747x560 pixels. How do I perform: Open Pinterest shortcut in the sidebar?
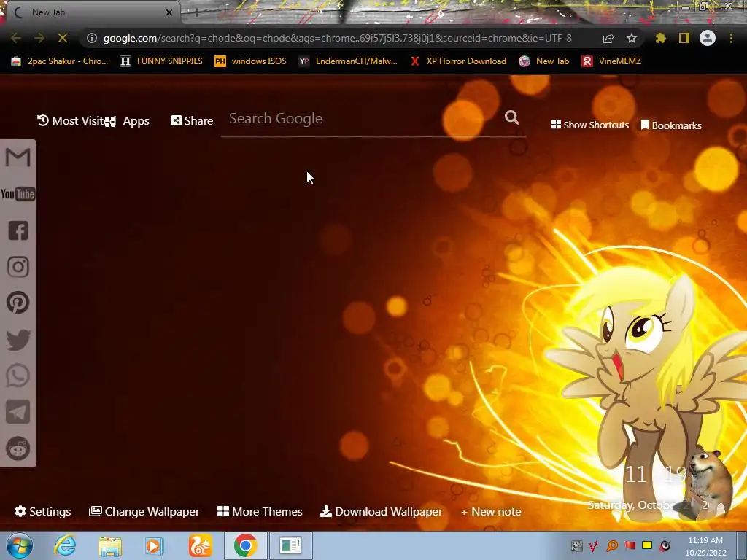[18, 303]
